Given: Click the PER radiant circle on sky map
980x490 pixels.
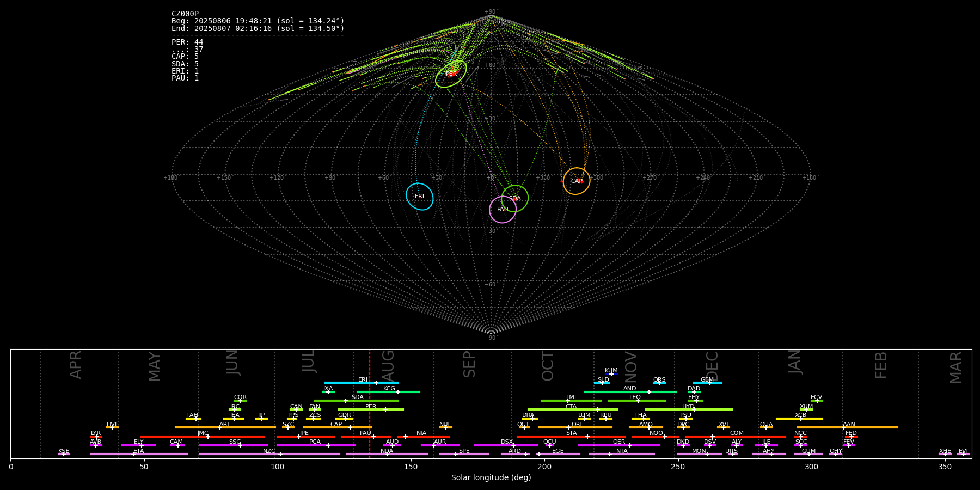Looking at the screenshot, I should (x=451, y=74).
